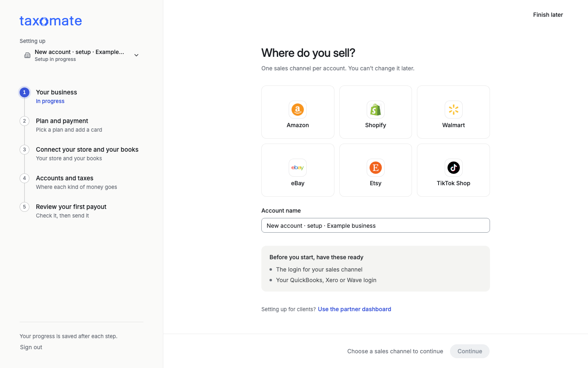Expand the account switcher chevron
588x368 pixels.
pos(136,55)
